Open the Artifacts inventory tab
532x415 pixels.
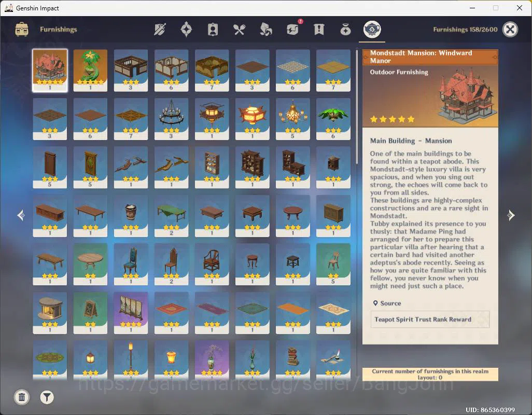point(186,30)
